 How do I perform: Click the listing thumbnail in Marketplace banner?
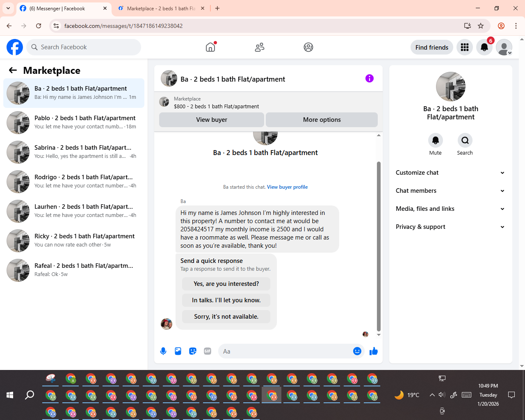(x=164, y=102)
